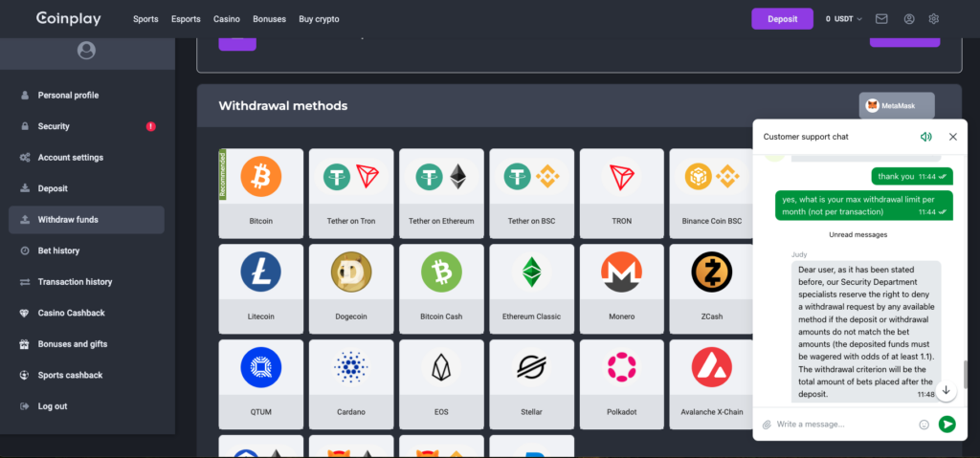Choose Tether on Tron withdrawal
Screen dimensions: 980x458
[x=351, y=193]
